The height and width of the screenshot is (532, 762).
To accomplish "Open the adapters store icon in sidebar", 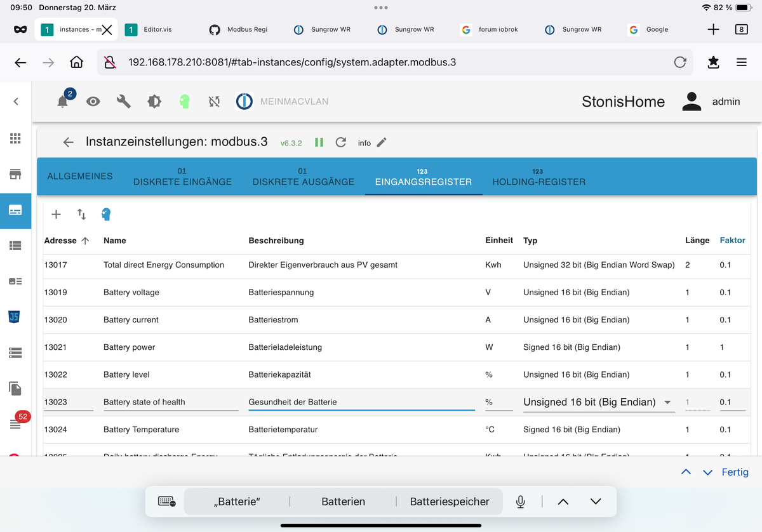I will (x=15, y=174).
